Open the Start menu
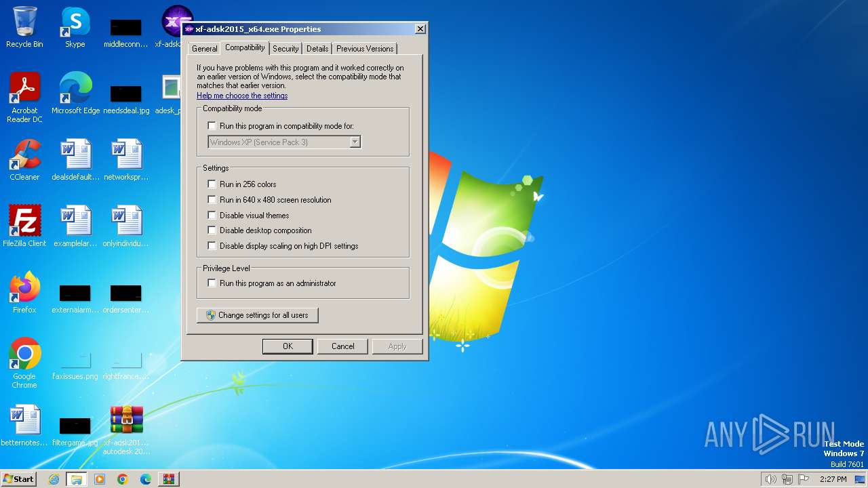This screenshot has height=488, width=868. (x=19, y=479)
